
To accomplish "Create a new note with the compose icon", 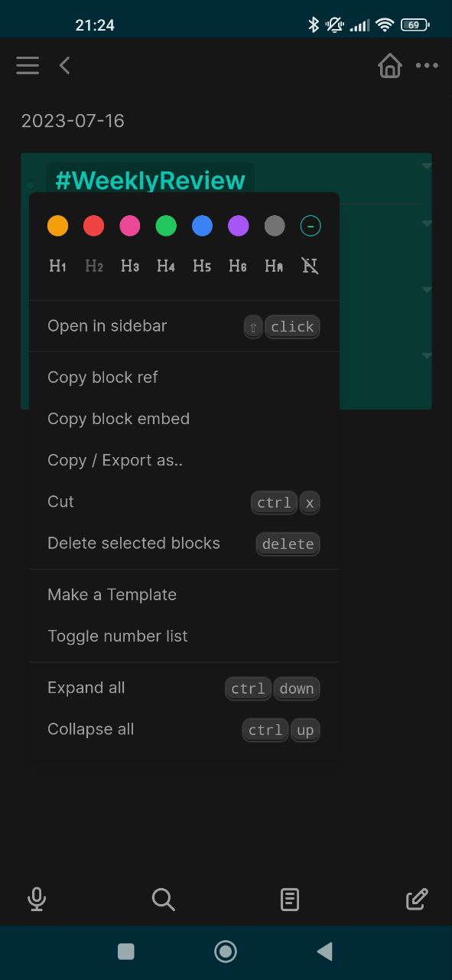I will 416,899.
